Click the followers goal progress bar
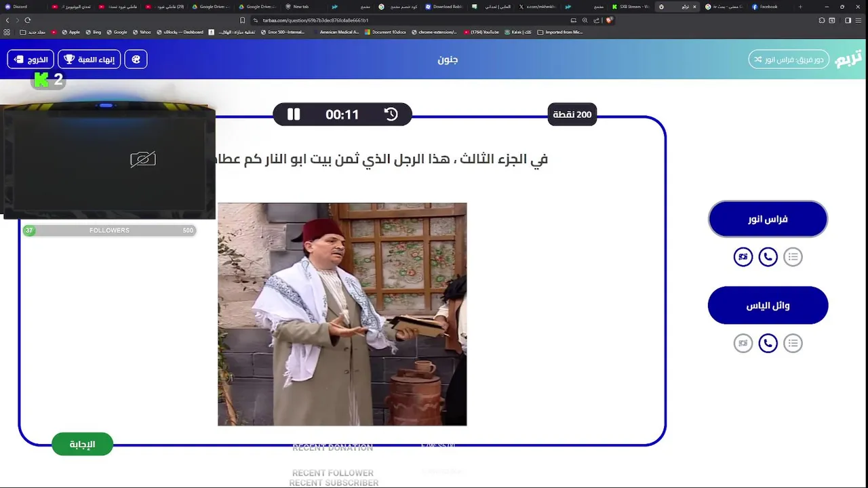 tap(109, 230)
